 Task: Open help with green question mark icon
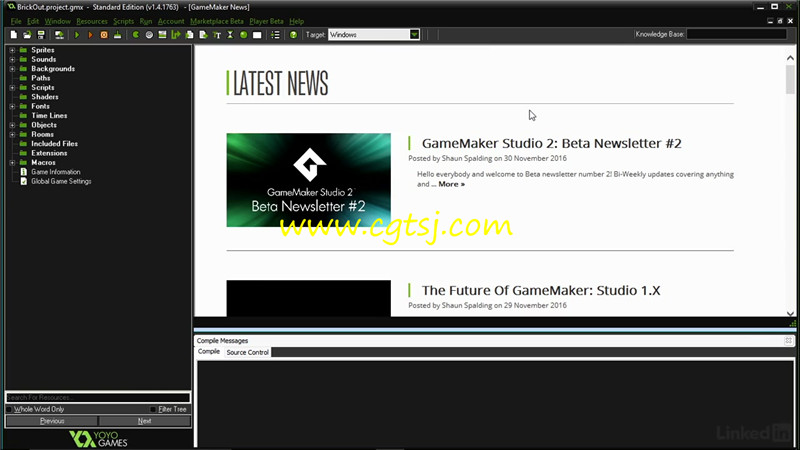click(293, 35)
